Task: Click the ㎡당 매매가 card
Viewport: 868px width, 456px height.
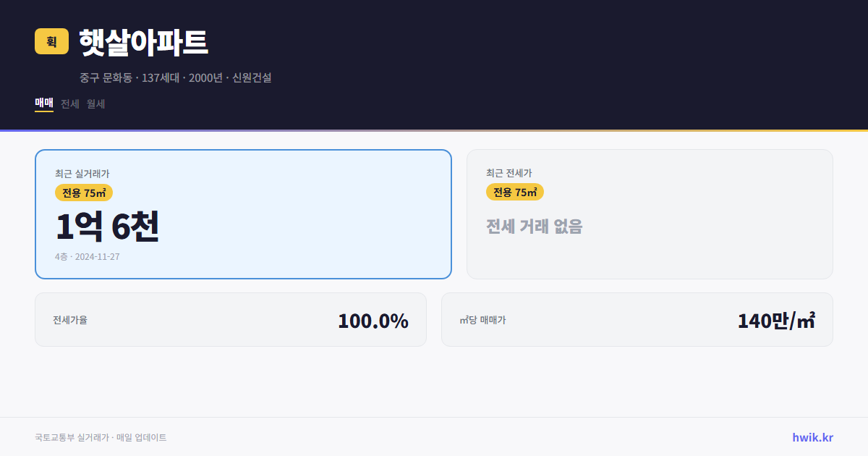Action: tap(637, 319)
